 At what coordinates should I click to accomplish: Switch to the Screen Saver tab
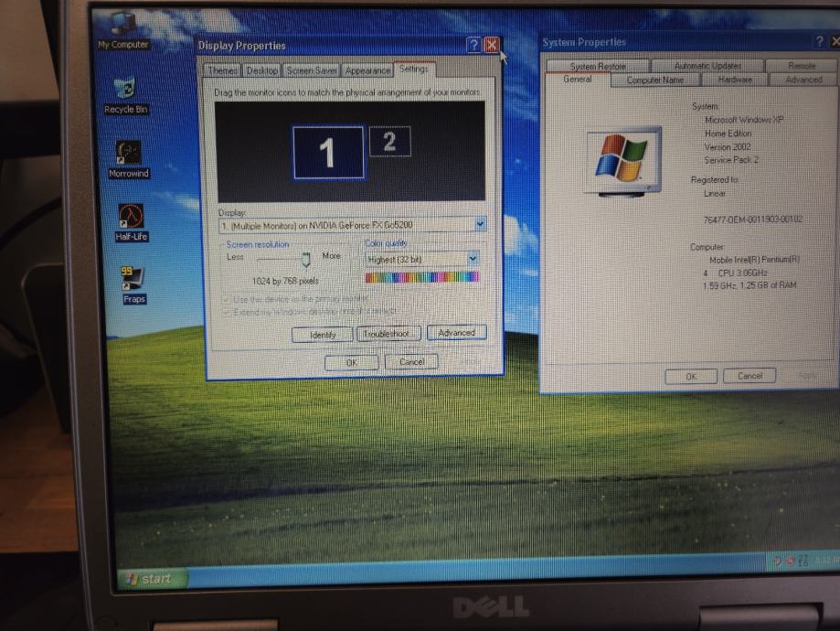pyautogui.click(x=312, y=70)
